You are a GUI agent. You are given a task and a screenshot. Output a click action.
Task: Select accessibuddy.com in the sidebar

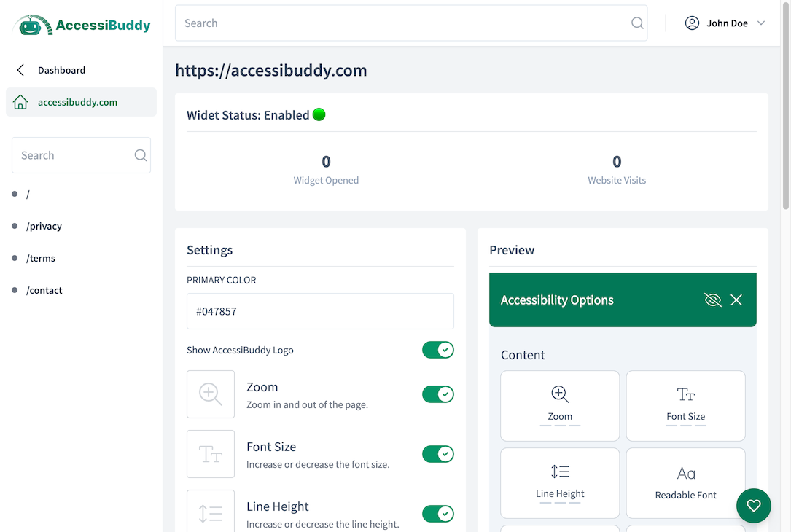81,102
